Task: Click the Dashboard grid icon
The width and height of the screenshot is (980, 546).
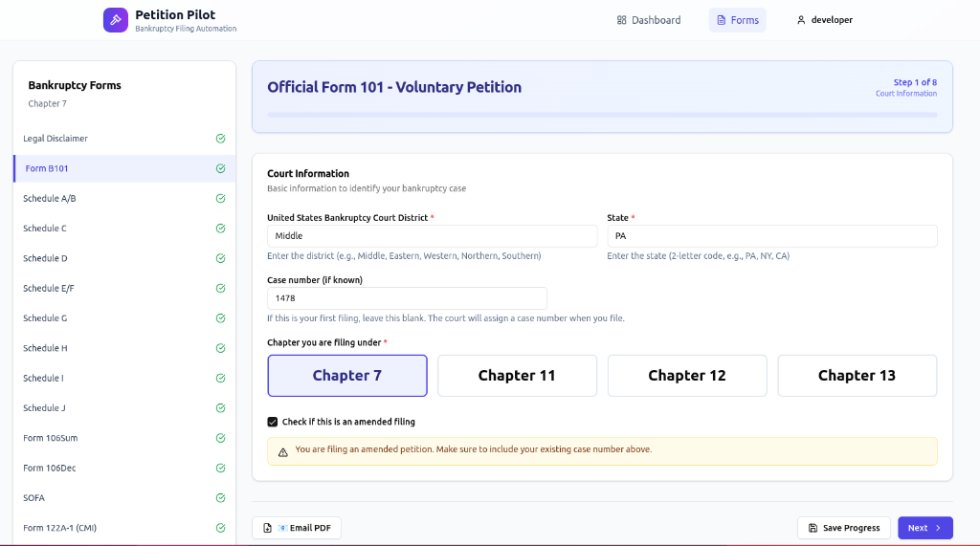Action: (621, 20)
